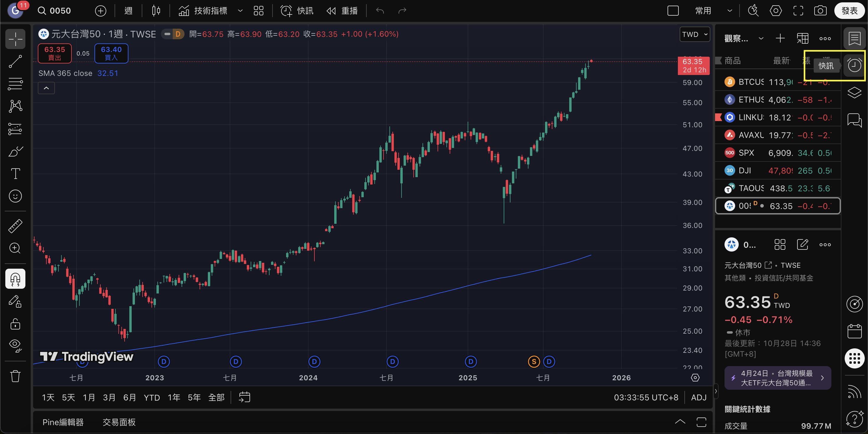The image size is (868, 434).
Task: Open the emoji icons tool
Action: click(15, 196)
